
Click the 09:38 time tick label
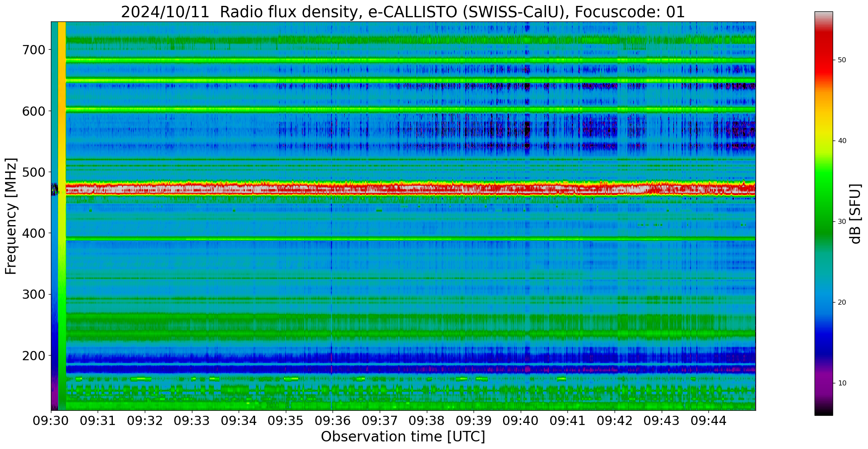click(x=427, y=420)
